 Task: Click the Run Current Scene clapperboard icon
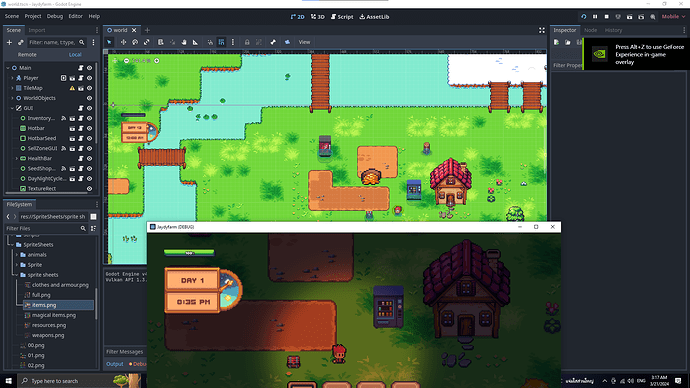[630, 17]
